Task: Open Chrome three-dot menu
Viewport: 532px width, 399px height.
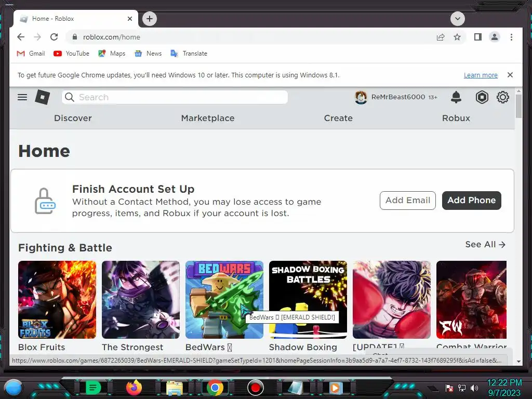Action: tap(511, 37)
